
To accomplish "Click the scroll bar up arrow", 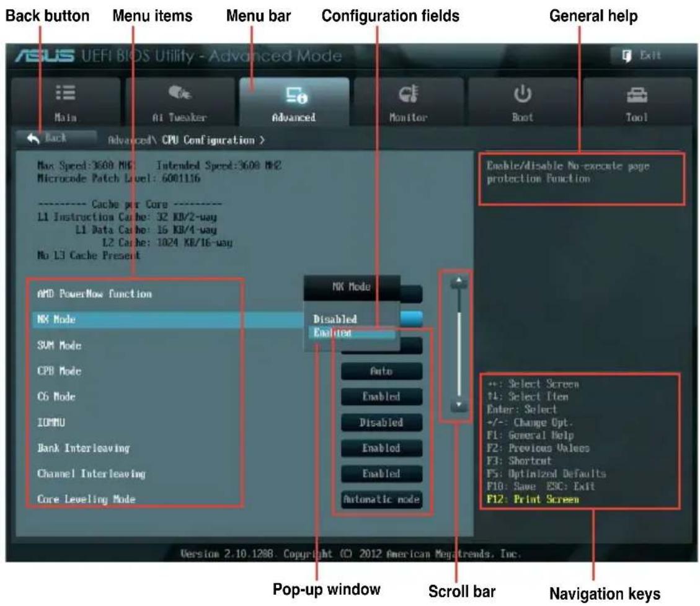I will pos(459,281).
